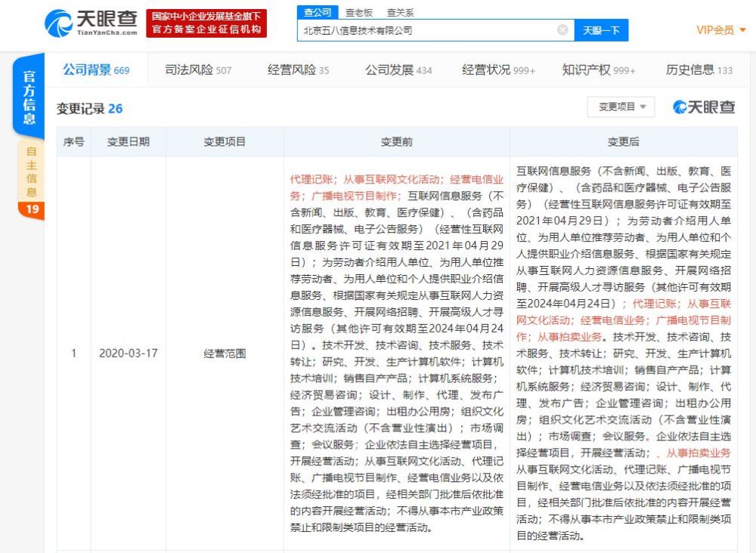Click the 变更前 column header
756x553 pixels.
point(396,141)
